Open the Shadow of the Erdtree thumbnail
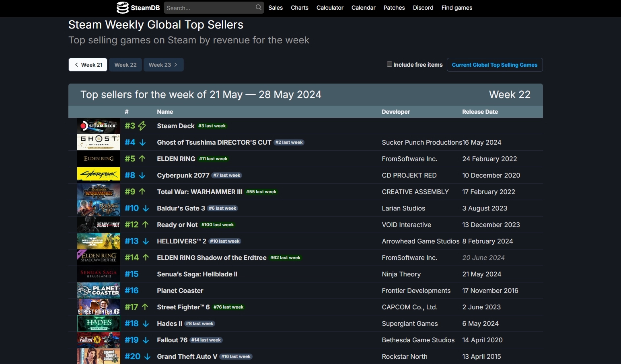Image resolution: width=621 pixels, height=364 pixels. coord(99,258)
